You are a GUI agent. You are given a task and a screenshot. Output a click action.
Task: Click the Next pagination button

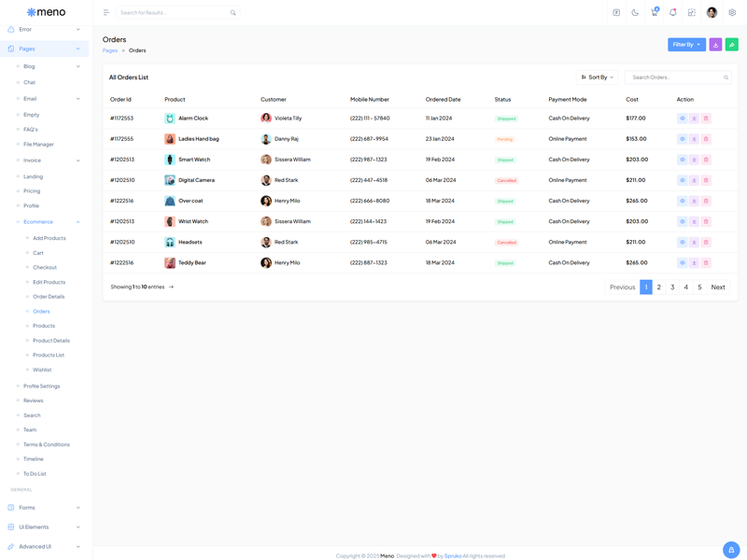pos(717,287)
